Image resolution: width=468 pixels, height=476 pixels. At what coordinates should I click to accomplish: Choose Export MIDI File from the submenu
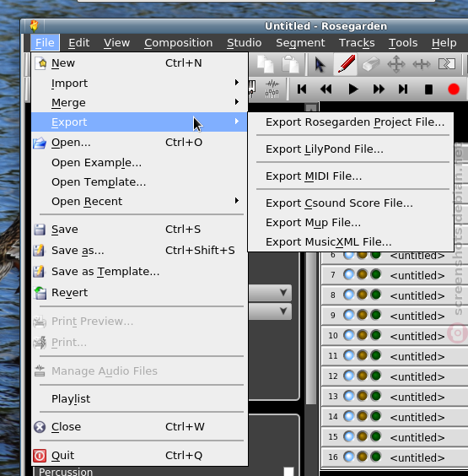pyautogui.click(x=314, y=176)
